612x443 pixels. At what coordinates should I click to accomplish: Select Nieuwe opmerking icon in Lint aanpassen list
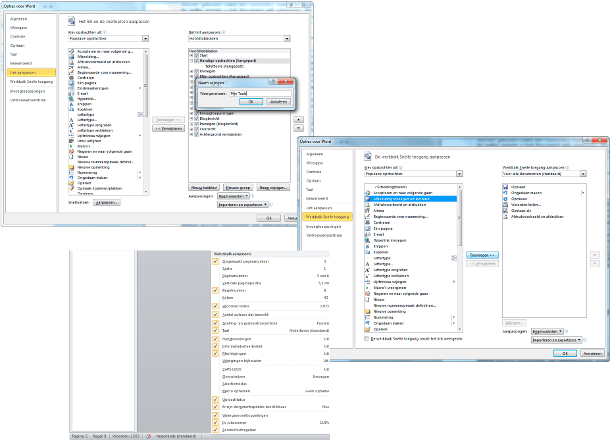click(x=71, y=167)
